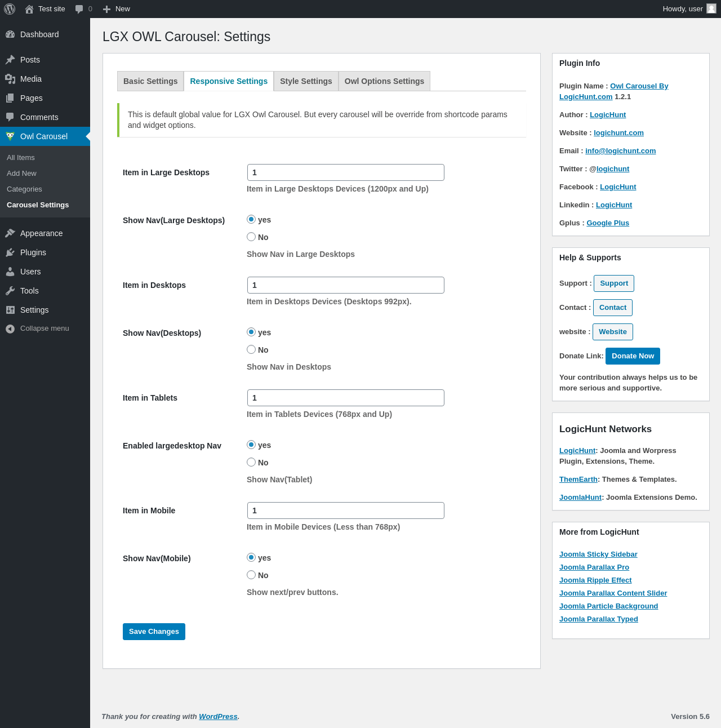
Task: Click the Website button
Action: (613, 332)
